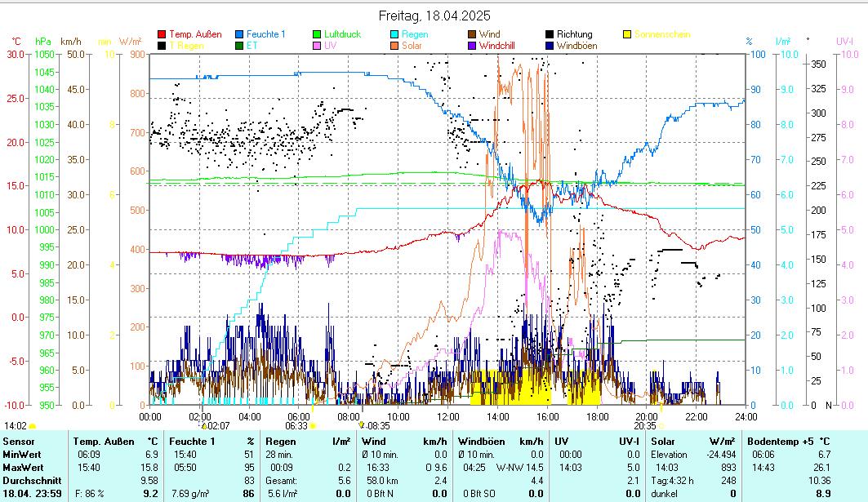Click the yellow dot next to 14:02

[x=33, y=425]
